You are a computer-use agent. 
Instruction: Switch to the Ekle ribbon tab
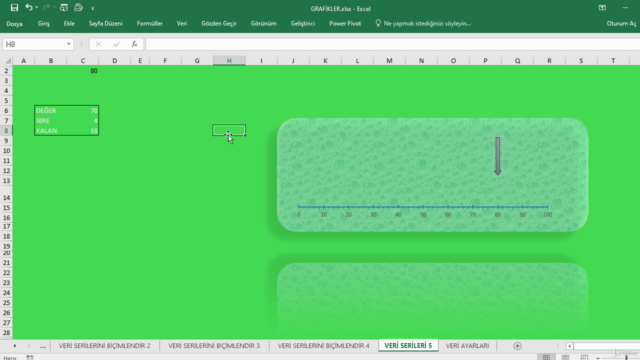point(69,24)
